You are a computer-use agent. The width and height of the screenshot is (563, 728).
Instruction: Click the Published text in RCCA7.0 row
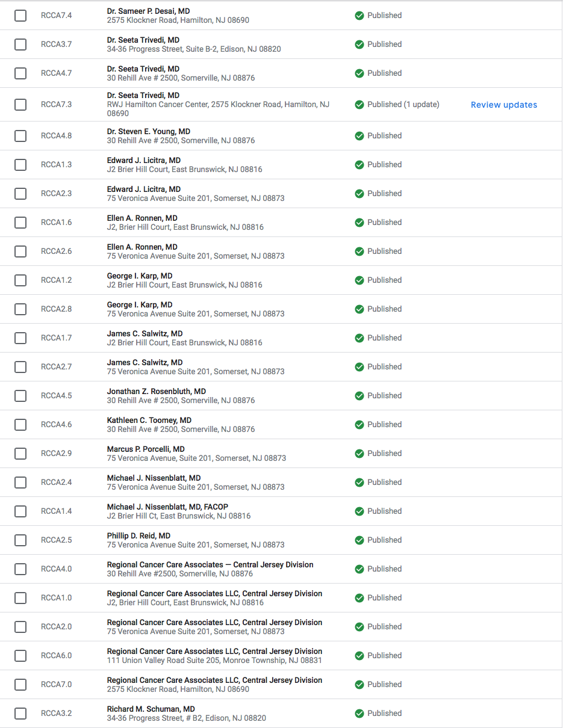pos(384,685)
